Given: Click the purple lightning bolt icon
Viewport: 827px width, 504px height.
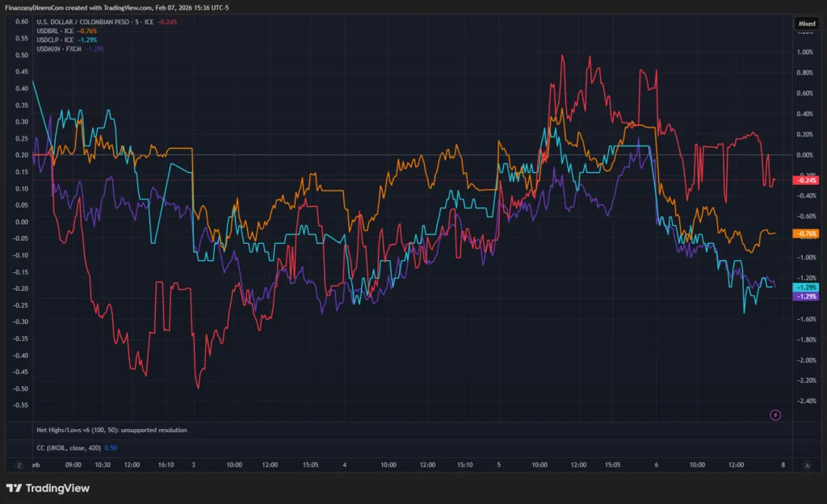Looking at the screenshot, I should coord(775,415).
